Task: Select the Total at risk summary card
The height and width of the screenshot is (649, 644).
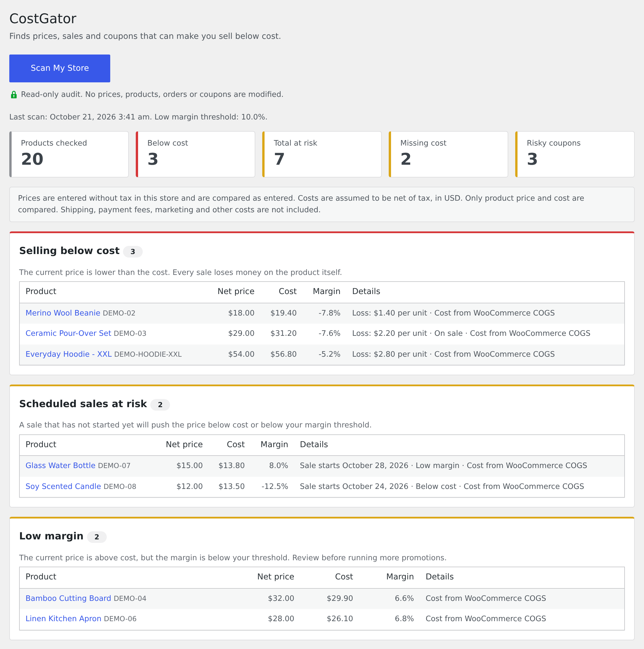Action: (322, 154)
